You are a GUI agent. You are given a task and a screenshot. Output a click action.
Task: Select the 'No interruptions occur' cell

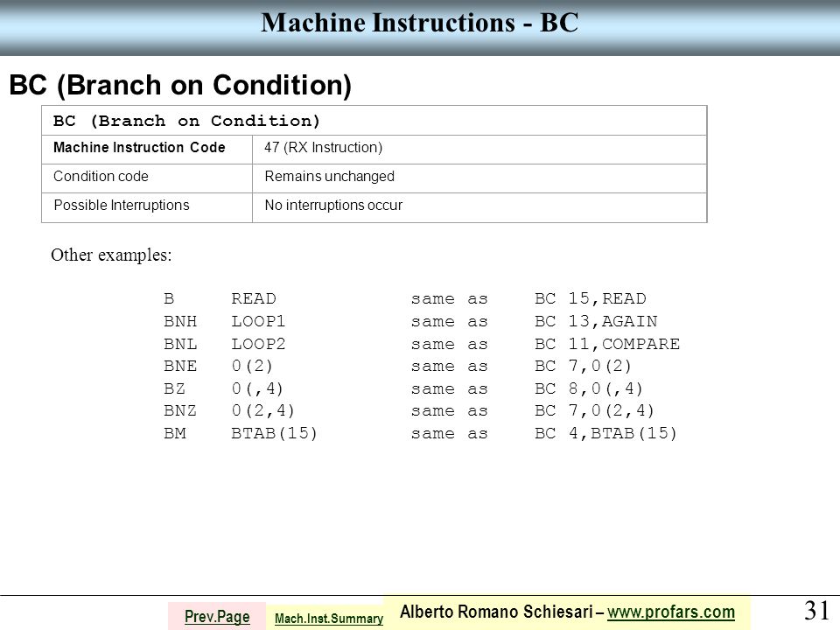479,208
